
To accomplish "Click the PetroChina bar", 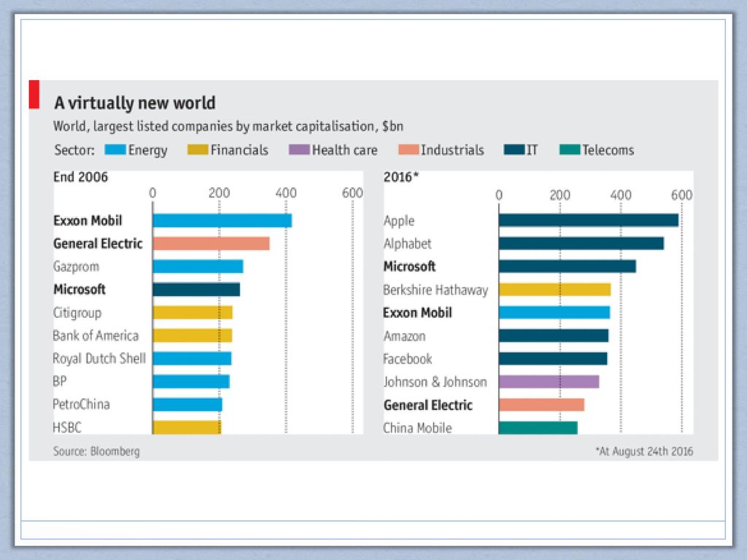I will pos(187,404).
